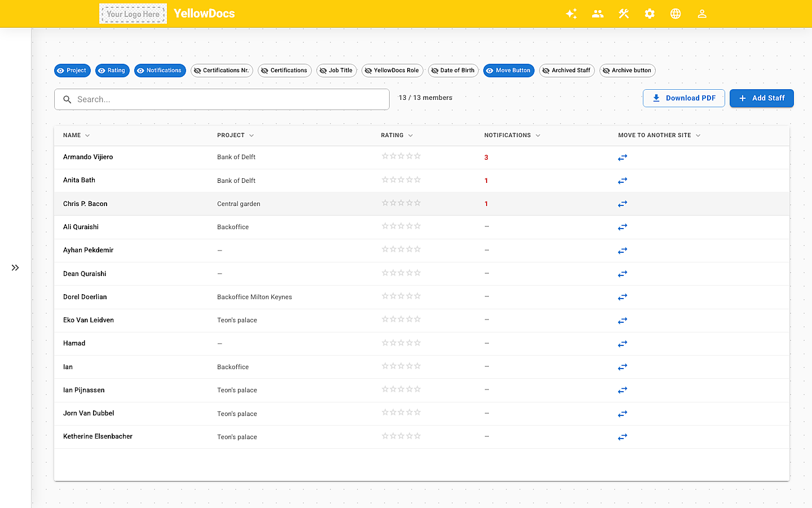Set the star rating for Jorn Van Dubbel
This screenshot has height=508, width=812.
401,413
